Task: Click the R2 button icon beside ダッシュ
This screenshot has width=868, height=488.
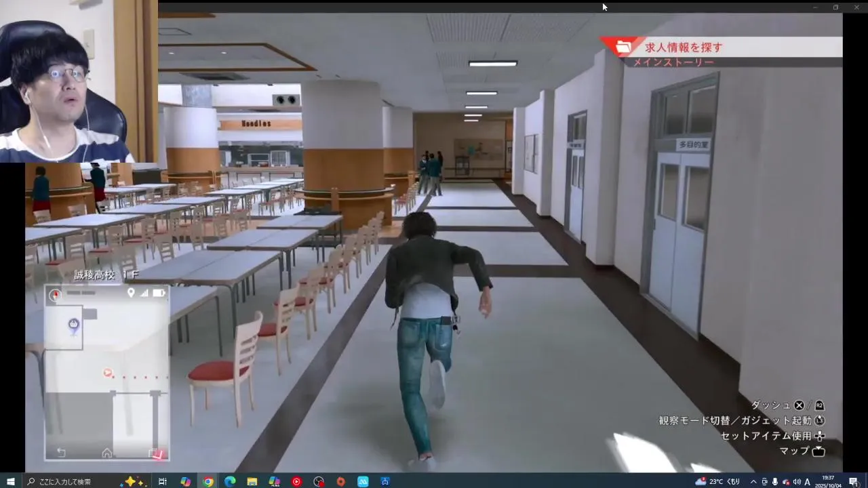Action: pos(819,405)
